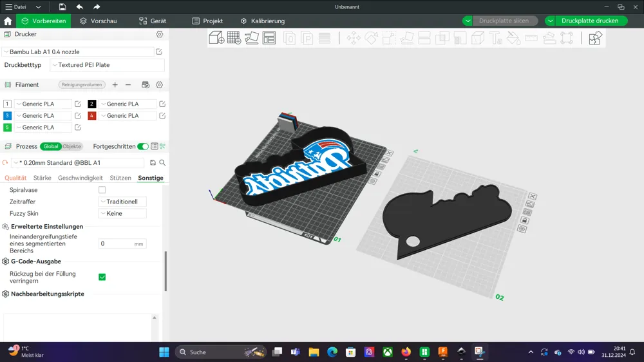Select the Cut tool icon
Viewport: 644px width, 362px height.
(424, 38)
